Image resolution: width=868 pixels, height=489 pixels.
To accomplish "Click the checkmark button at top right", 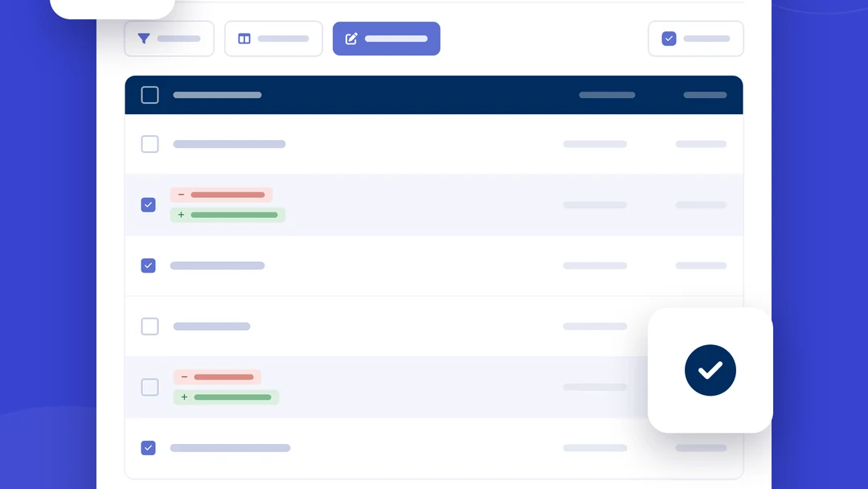I will pyautogui.click(x=696, y=39).
